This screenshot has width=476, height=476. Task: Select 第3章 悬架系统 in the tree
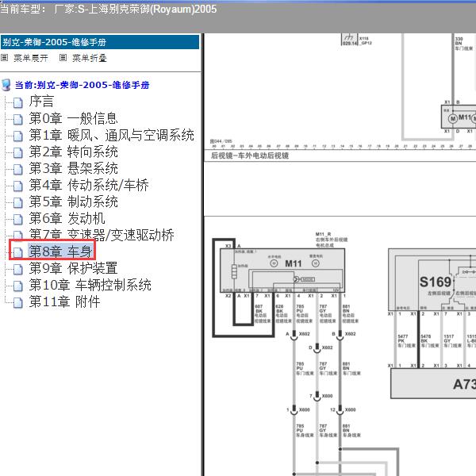click(x=74, y=168)
